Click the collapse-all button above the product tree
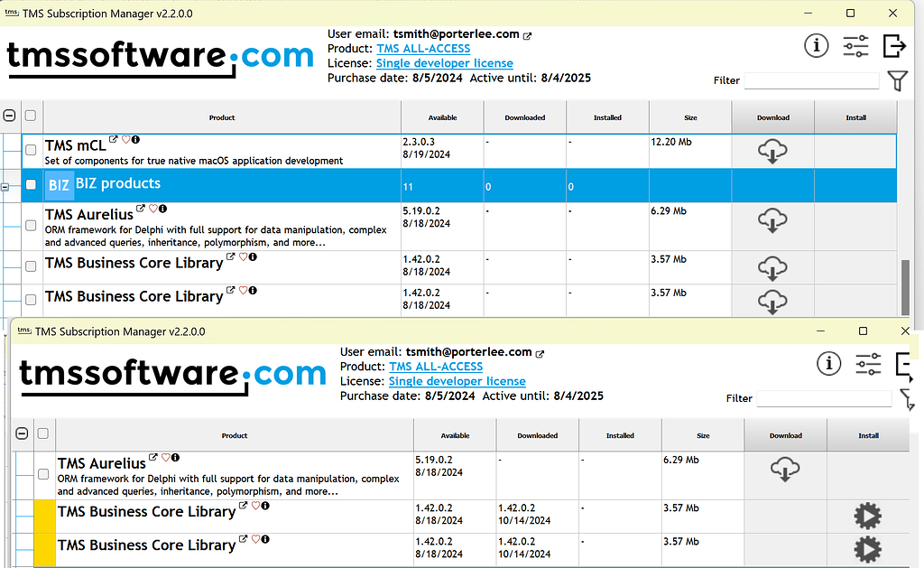The image size is (924, 568). tap(9, 116)
